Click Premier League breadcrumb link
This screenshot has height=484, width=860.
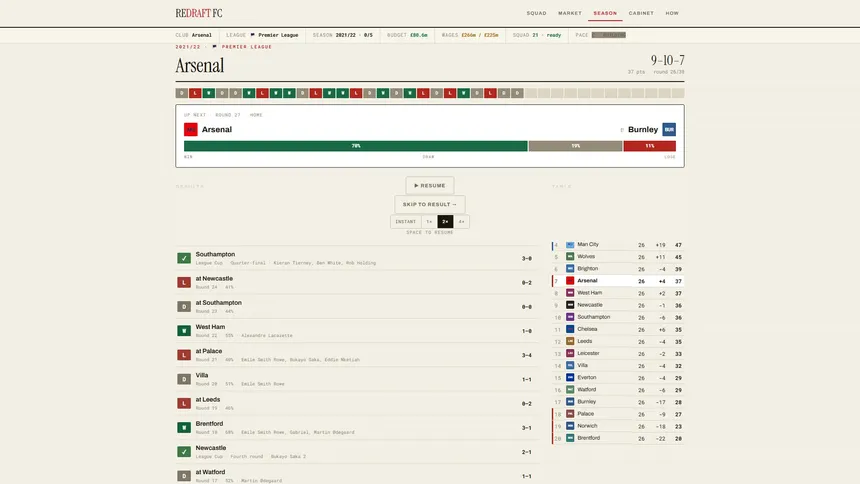point(247,47)
